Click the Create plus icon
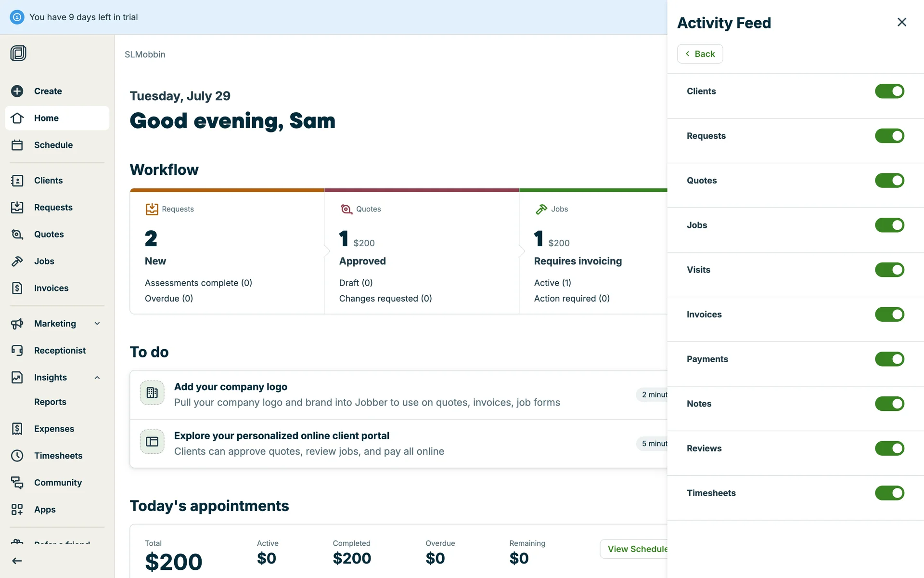The width and height of the screenshot is (924, 578). 17,91
